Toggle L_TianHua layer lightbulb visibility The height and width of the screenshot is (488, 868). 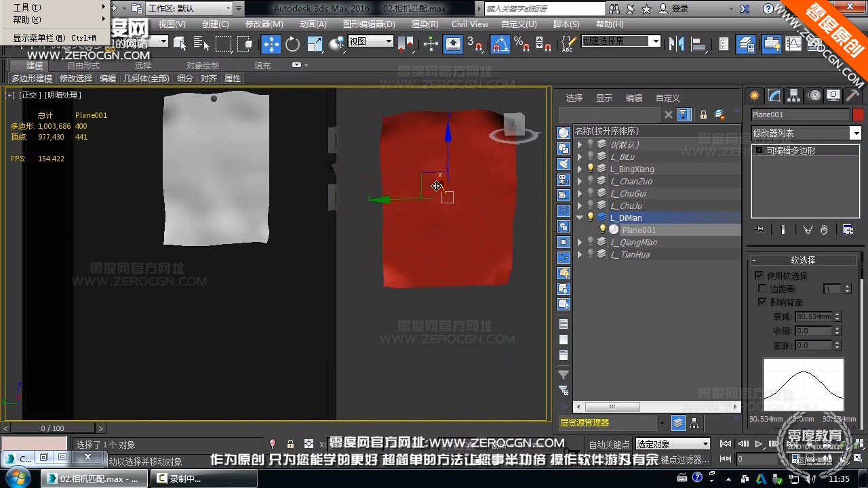coord(590,254)
